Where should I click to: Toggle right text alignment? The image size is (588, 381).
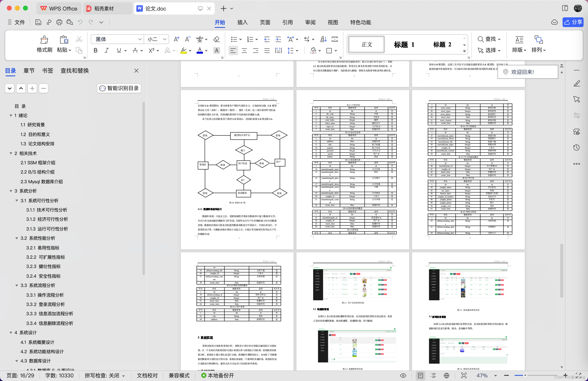tap(256, 51)
